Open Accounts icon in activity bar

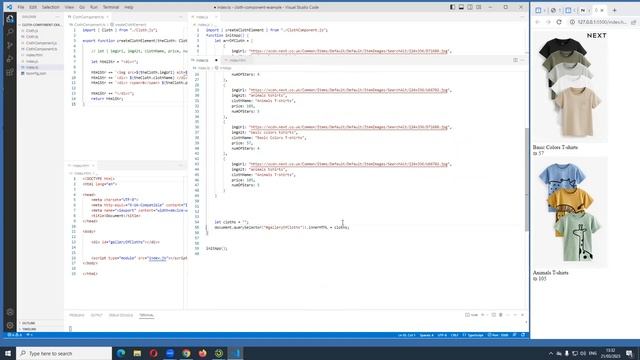pyautogui.click(x=10, y=312)
